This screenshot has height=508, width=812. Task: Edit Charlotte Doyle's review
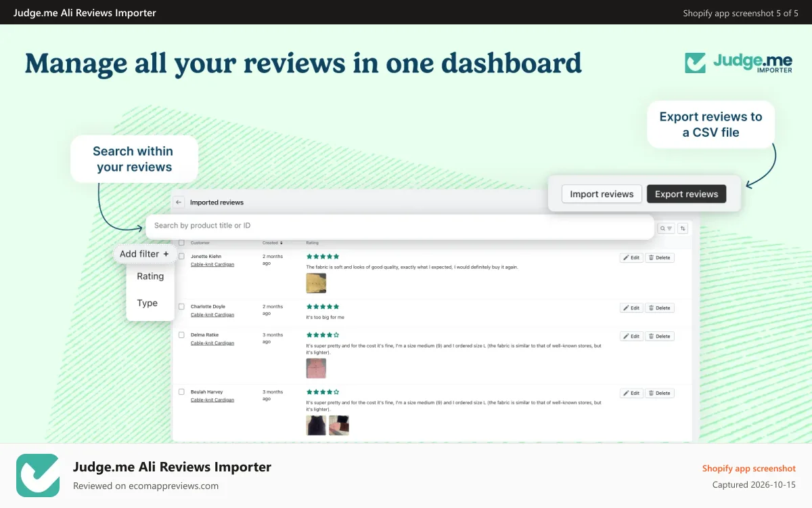point(631,308)
